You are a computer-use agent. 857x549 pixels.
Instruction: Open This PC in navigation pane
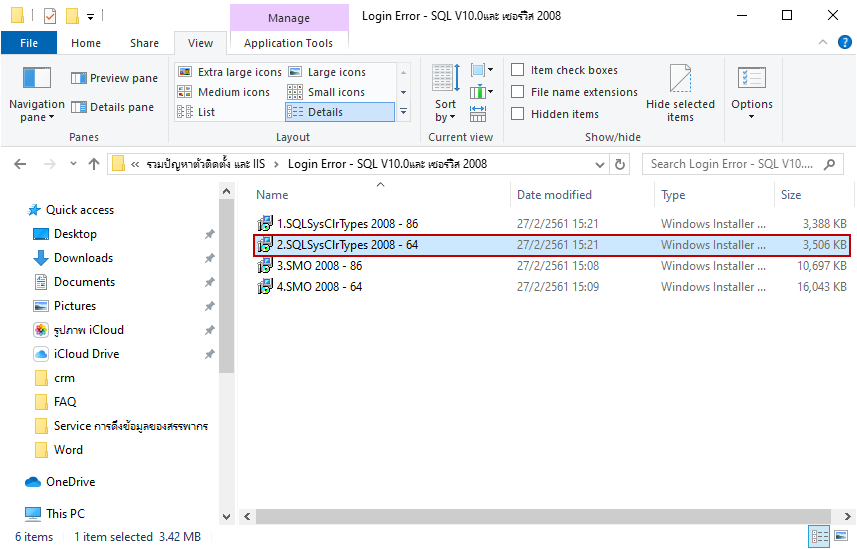(55, 514)
